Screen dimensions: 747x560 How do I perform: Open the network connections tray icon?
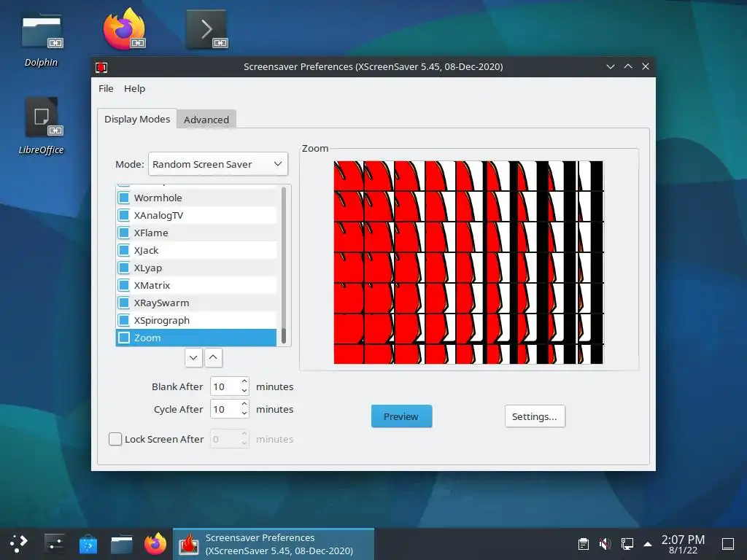627,544
